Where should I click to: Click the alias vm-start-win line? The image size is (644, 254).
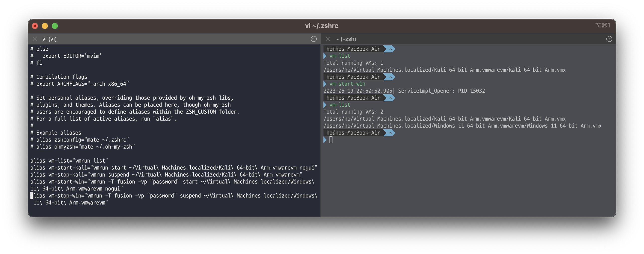(x=172, y=185)
